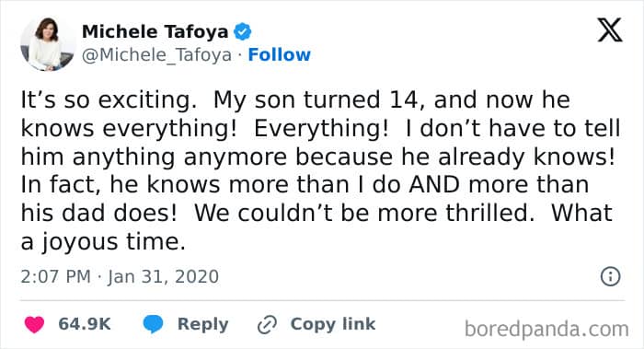This screenshot has width=644, height=349.
Task: Click the blue reply speech bubble icon
Action: point(154,324)
